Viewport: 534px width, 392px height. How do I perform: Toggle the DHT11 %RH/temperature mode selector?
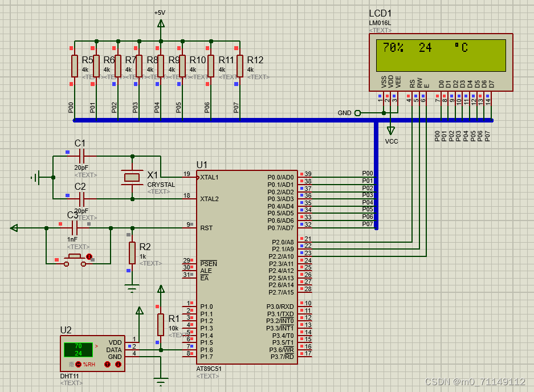[78, 365]
